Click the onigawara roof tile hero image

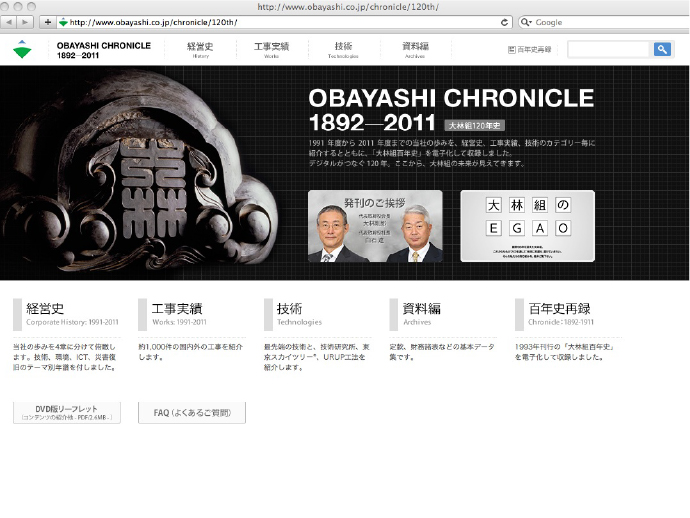(139, 172)
